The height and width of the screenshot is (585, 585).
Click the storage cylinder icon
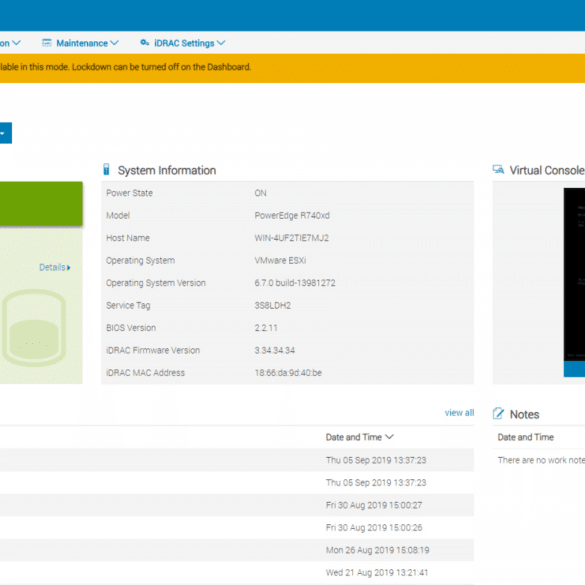(34, 328)
